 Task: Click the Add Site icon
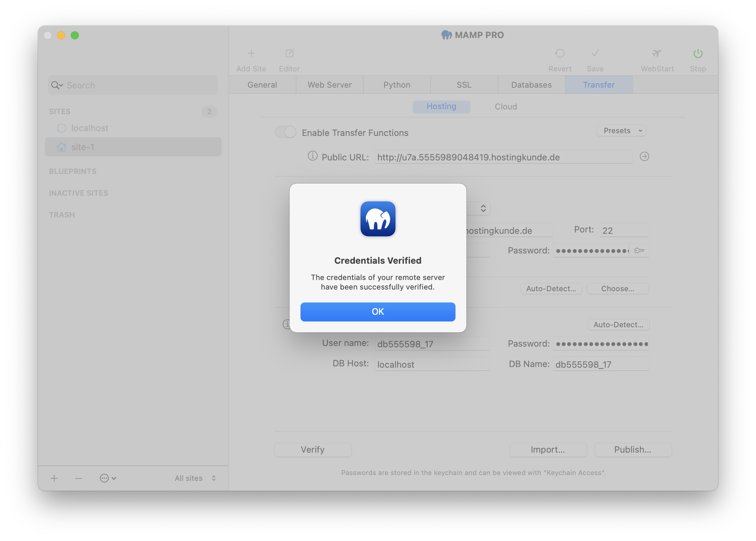click(251, 54)
